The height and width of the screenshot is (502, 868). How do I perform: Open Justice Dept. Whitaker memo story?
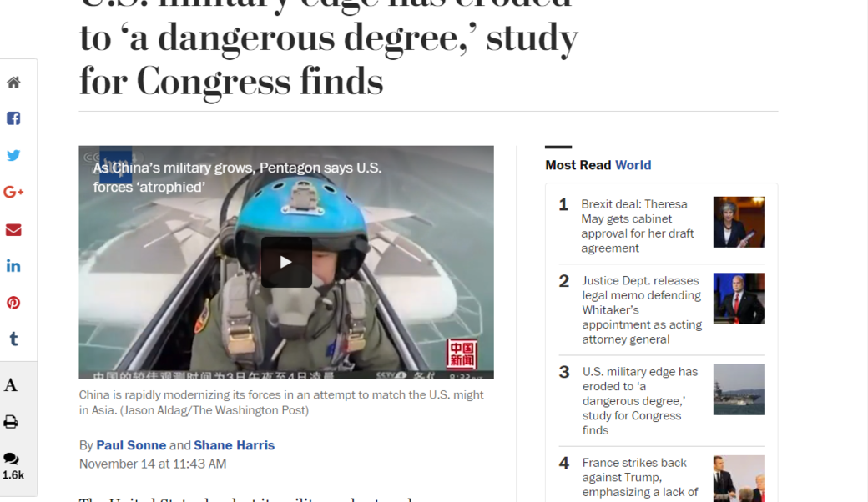(x=642, y=310)
